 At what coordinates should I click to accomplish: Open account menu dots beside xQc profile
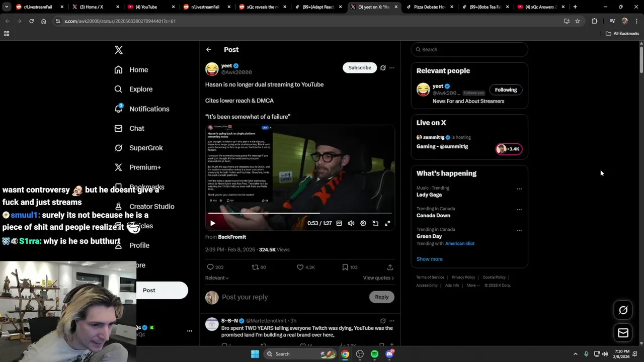[x=190, y=331]
